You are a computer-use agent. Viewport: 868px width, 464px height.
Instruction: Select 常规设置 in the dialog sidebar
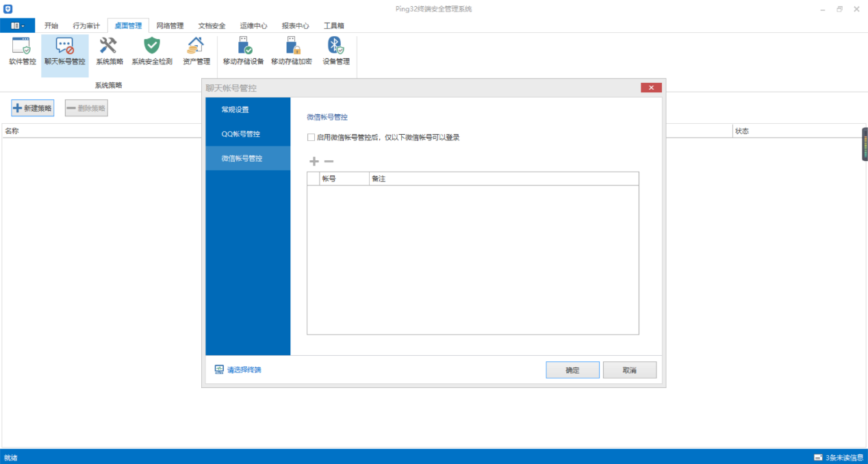click(248, 109)
